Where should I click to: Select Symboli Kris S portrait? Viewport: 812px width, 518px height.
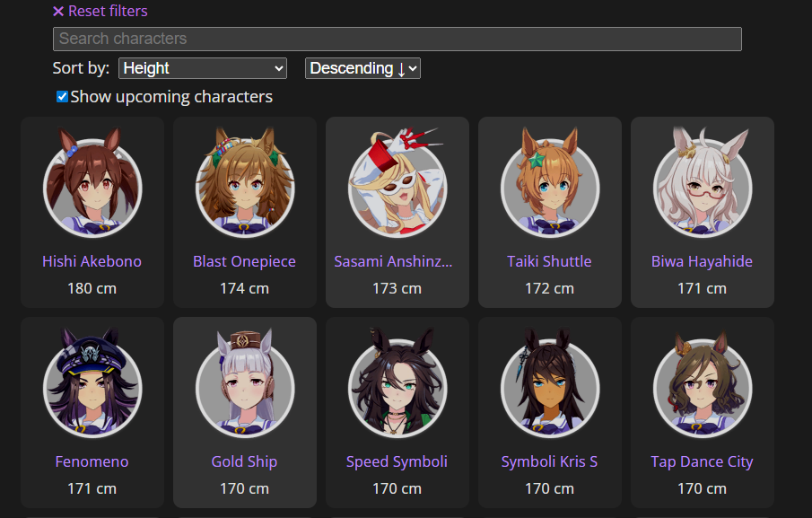click(x=549, y=383)
